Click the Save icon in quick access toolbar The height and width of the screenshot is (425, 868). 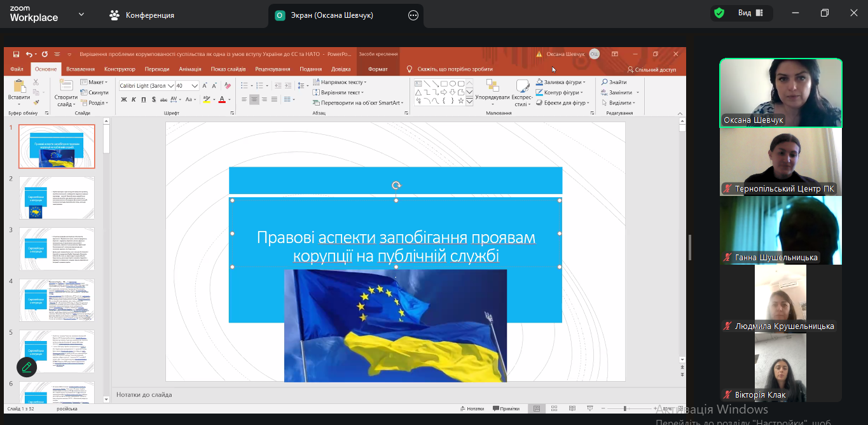click(16, 55)
